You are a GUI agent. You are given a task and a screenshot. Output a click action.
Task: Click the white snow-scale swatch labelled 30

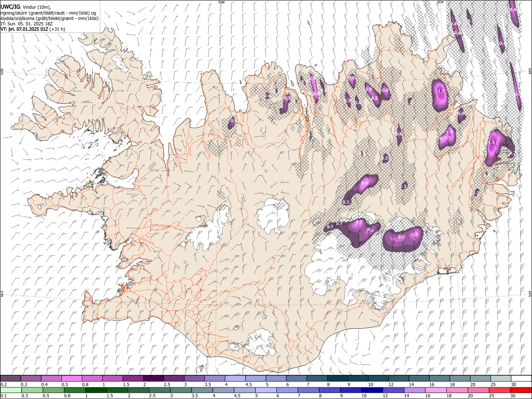point(521,379)
